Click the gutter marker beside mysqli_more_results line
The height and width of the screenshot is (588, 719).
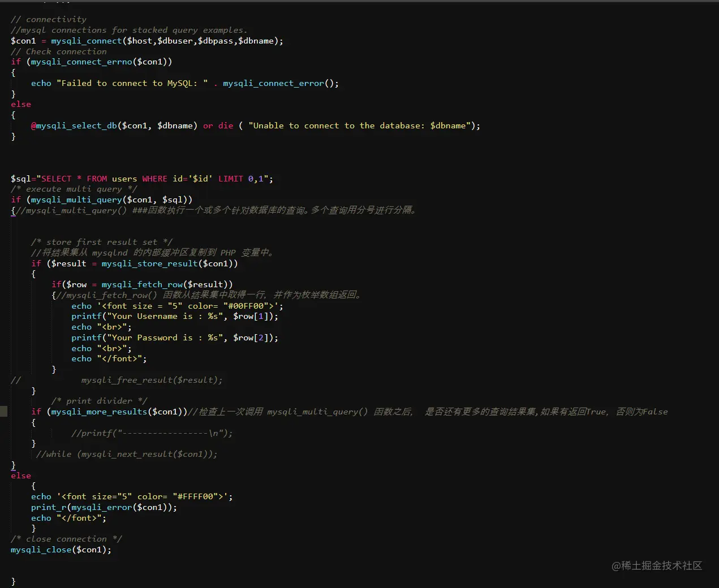point(3,412)
